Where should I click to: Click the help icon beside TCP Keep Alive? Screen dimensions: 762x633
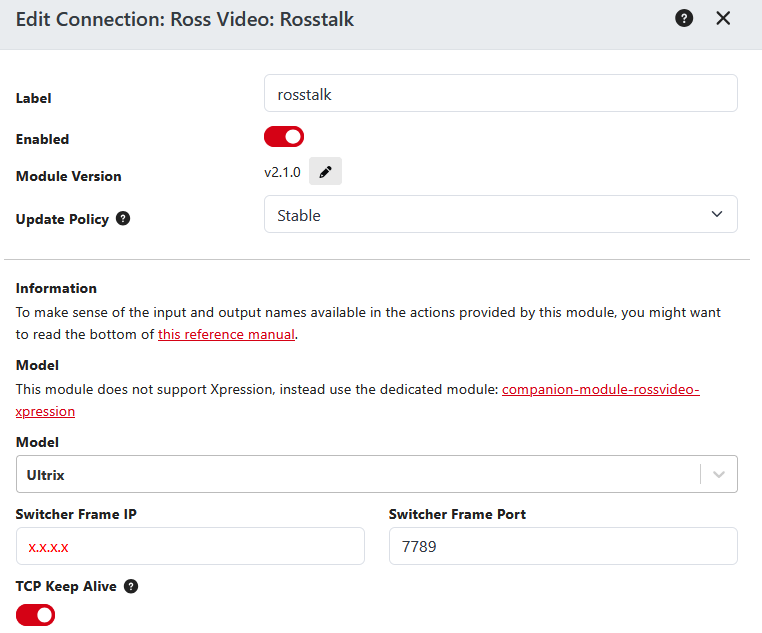pos(131,586)
